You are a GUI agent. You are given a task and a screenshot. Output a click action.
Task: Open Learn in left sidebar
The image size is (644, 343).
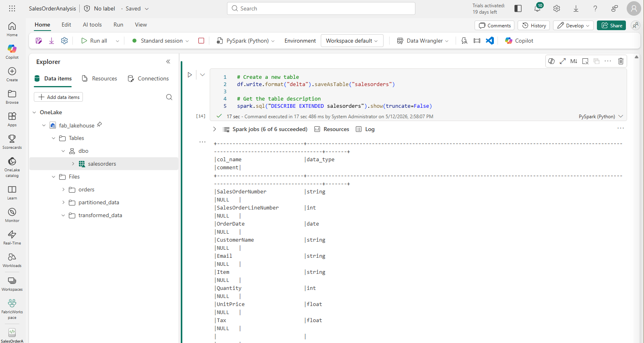pyautogui.click(x=12, y=193)
